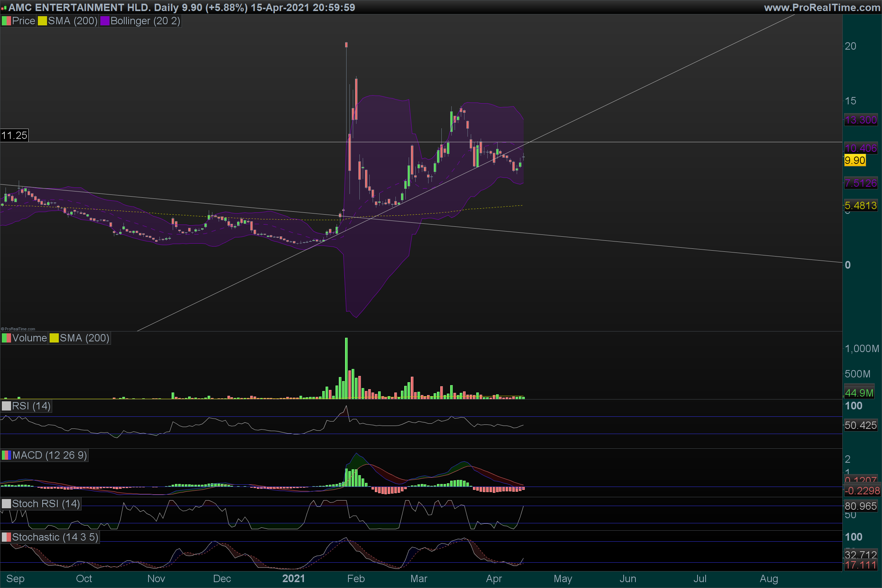Select the MACD (12 26 9) label
Viewport: 882px width, 588px height.
50,455
